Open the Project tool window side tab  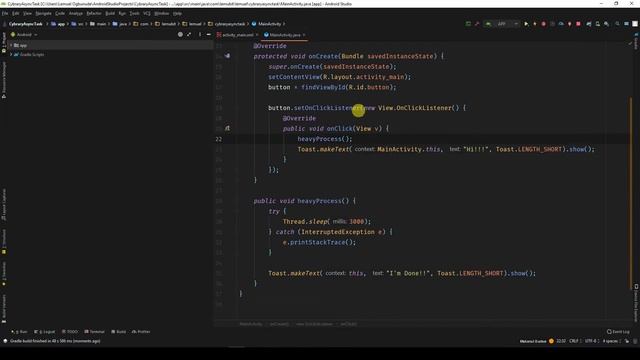[4, 42]
